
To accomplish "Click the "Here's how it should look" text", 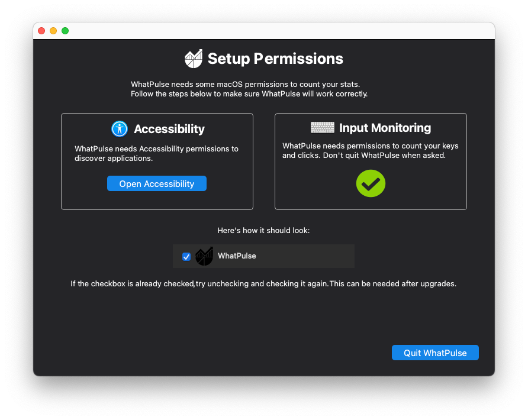I will (x=263, y=230).
